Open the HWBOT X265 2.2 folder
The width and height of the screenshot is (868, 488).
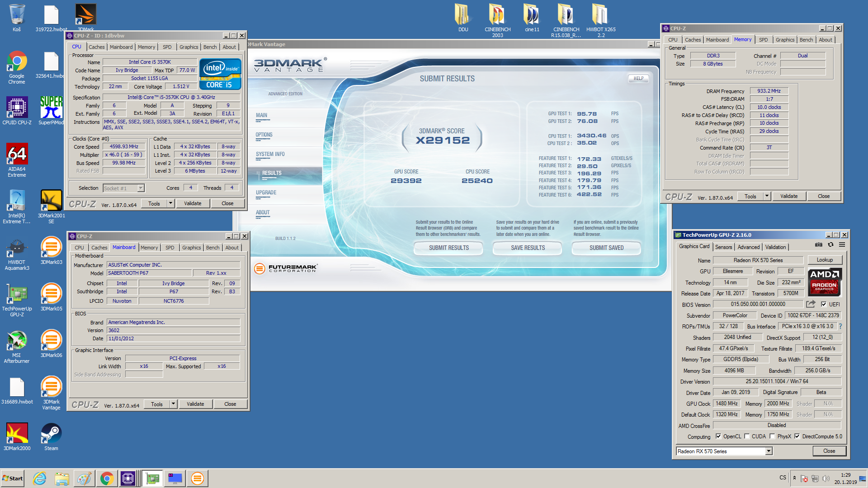[601, 21]
